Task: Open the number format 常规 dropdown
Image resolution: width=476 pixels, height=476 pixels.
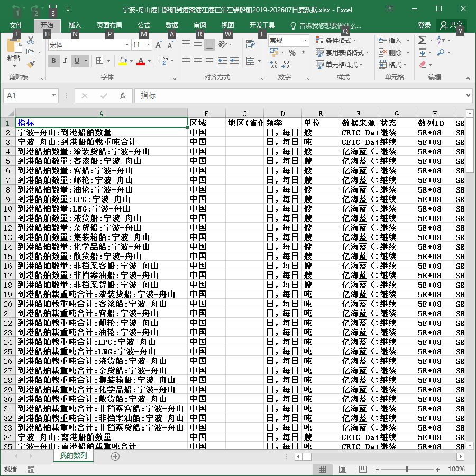Action: [x=305, y=40]
